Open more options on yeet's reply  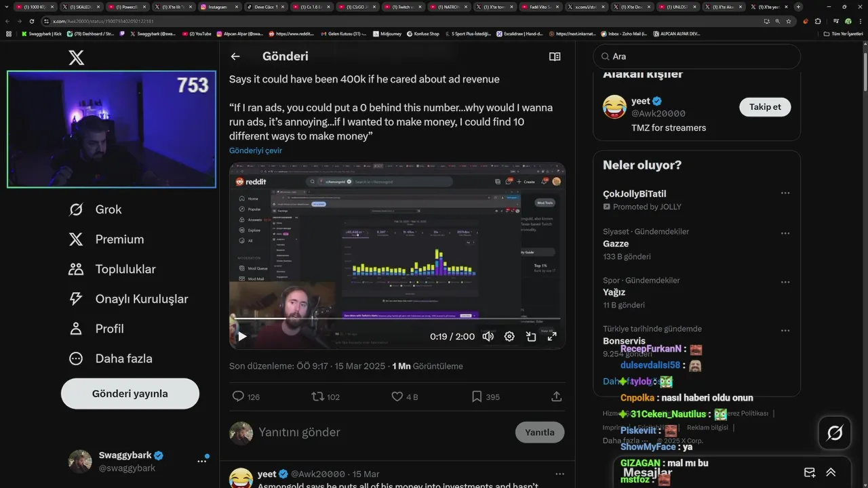pos(559,474)
